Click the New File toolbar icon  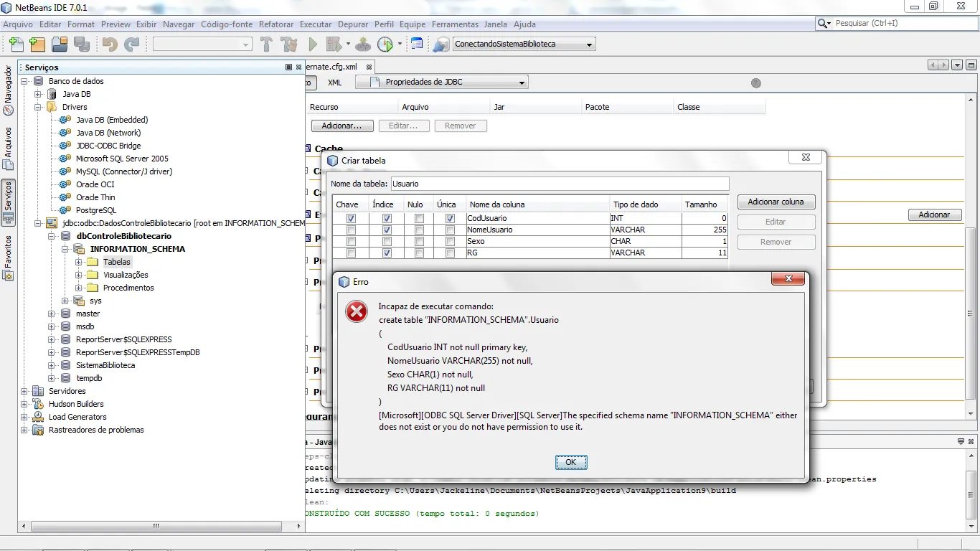(16, 44)
